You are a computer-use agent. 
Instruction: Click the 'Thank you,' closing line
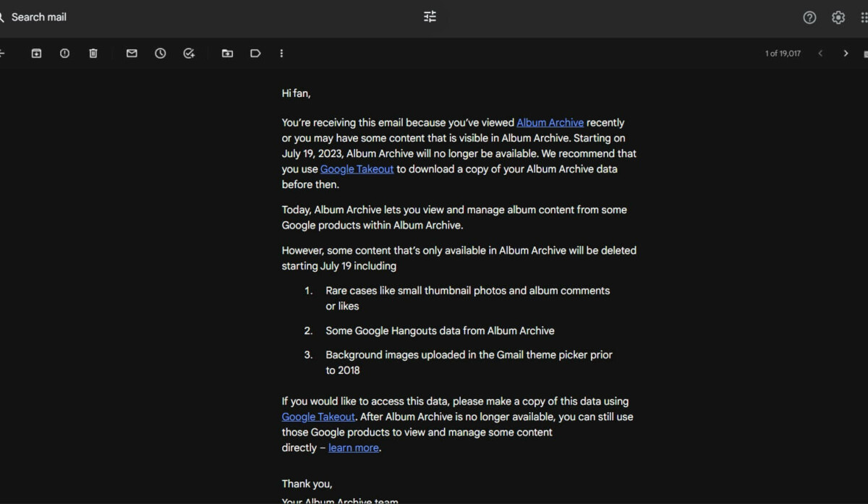pyautogui.click(x=307, y=484)
